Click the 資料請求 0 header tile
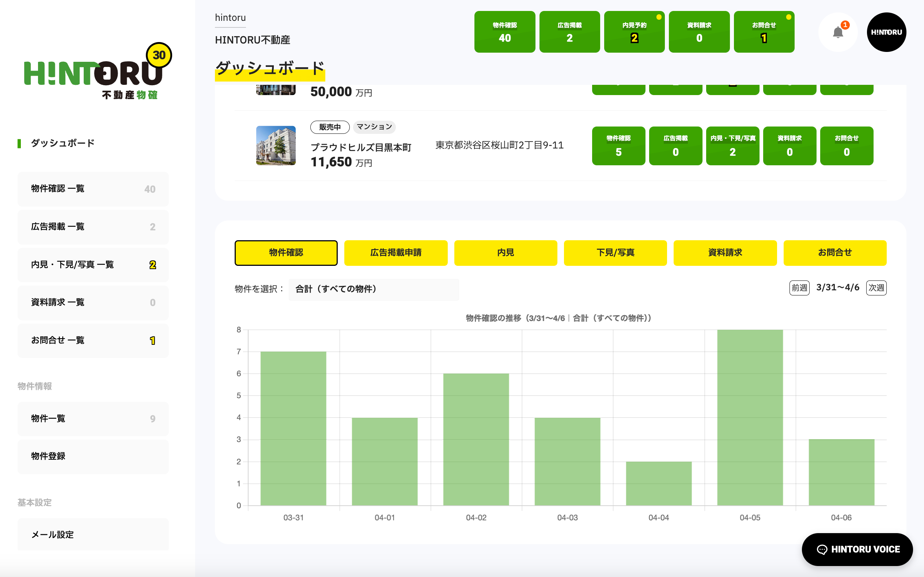Viewport: 924px width, 577px height. pyautogui.click(x=699, y=32)
